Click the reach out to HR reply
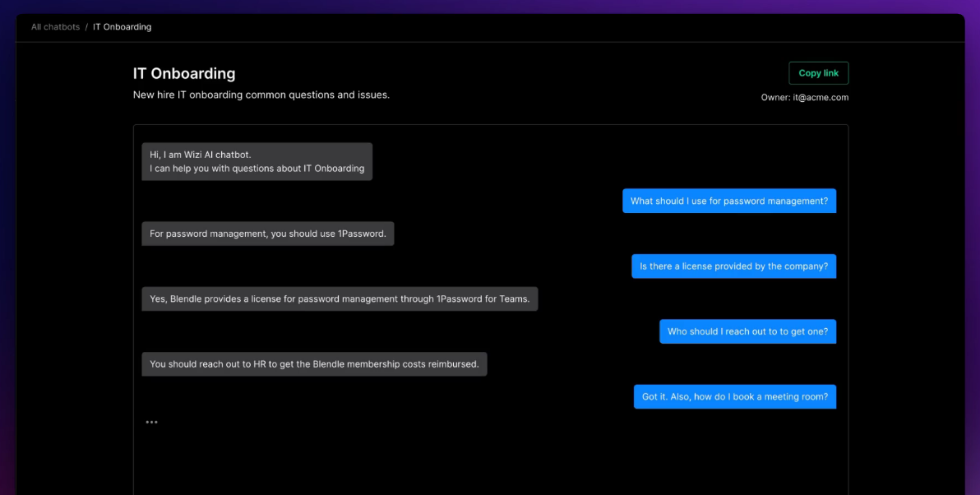Viewport: 980px width, 495px height. tap(314, 364)
